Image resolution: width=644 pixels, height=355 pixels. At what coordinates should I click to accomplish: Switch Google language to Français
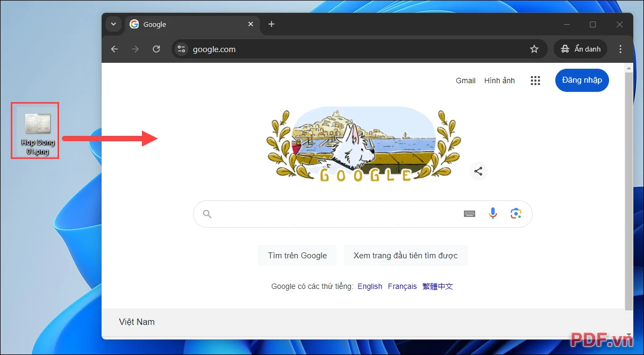pos(402,286)
